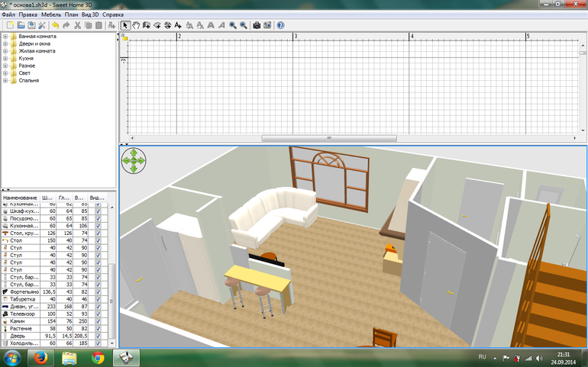Select the Create walls tool
The width and height of the screenshot is (588, 367).
pos(146,25)
